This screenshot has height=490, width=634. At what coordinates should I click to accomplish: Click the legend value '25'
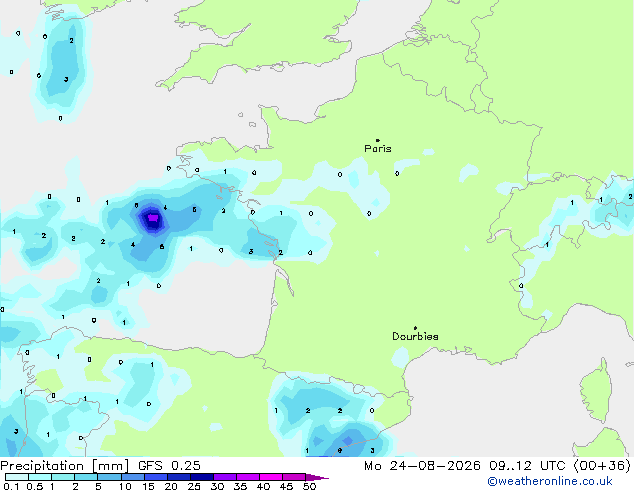click(x=194, y=486)
